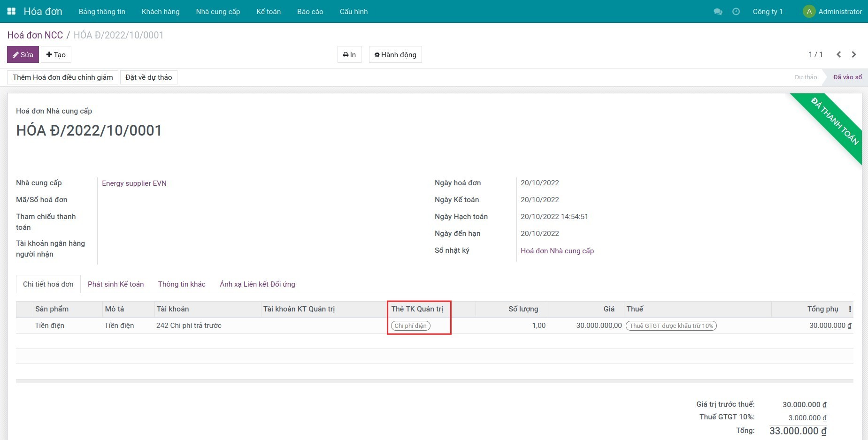This screenshot has height=440, width=868.
Task: Navigate to Hoá đơn NCC breadcrumb
Action: click(35, 35)
